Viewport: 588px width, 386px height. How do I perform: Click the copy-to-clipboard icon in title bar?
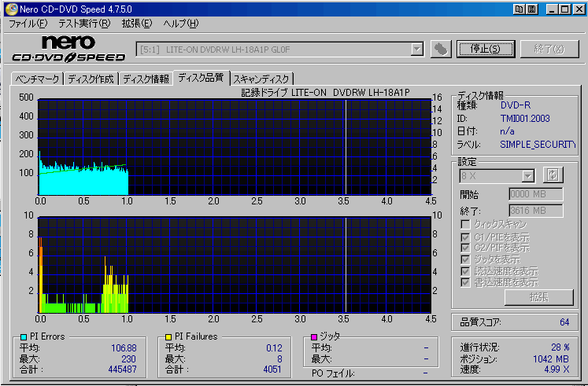[x=519, y=9]
